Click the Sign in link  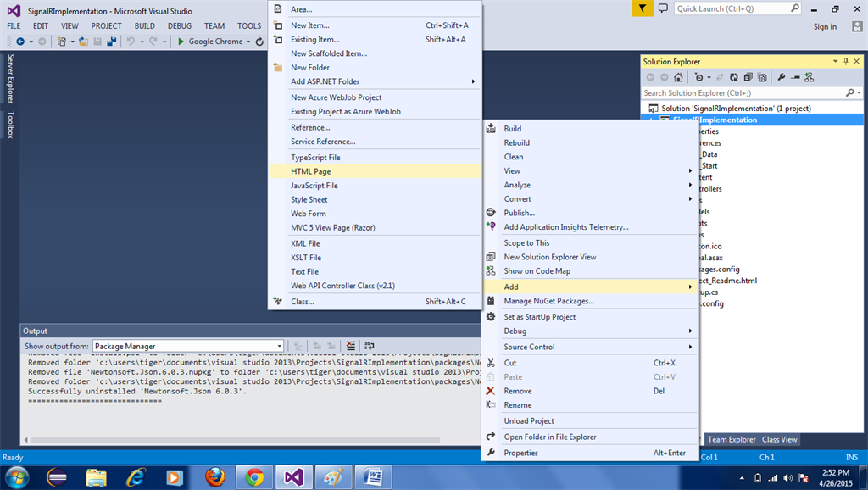tap(824, 26)
